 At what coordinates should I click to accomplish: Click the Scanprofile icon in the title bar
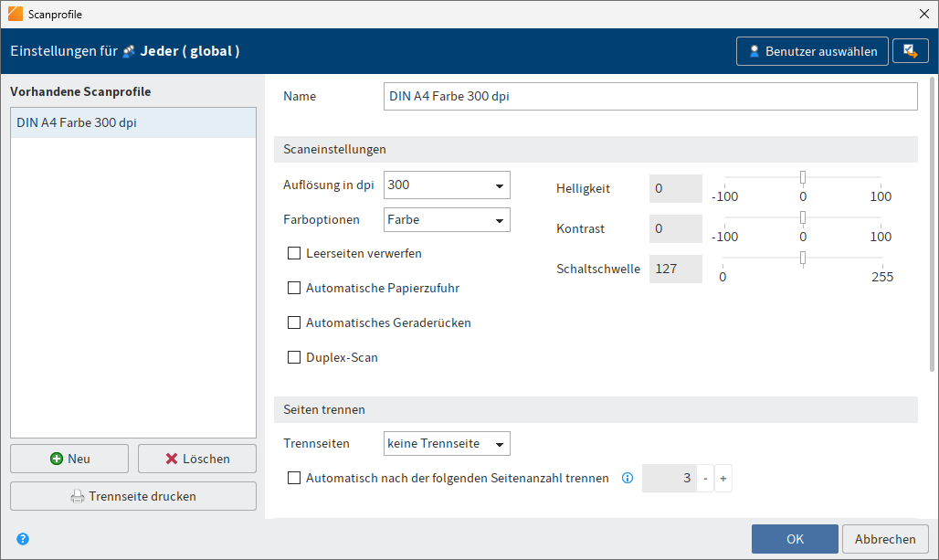point(16,14)
